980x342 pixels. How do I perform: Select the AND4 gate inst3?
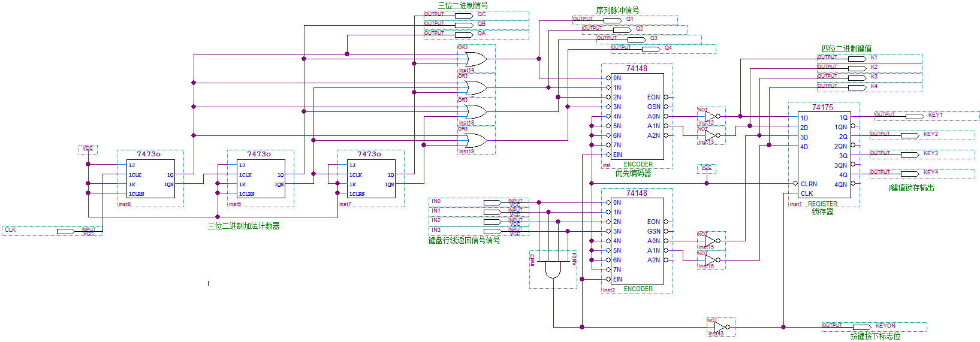553,269
